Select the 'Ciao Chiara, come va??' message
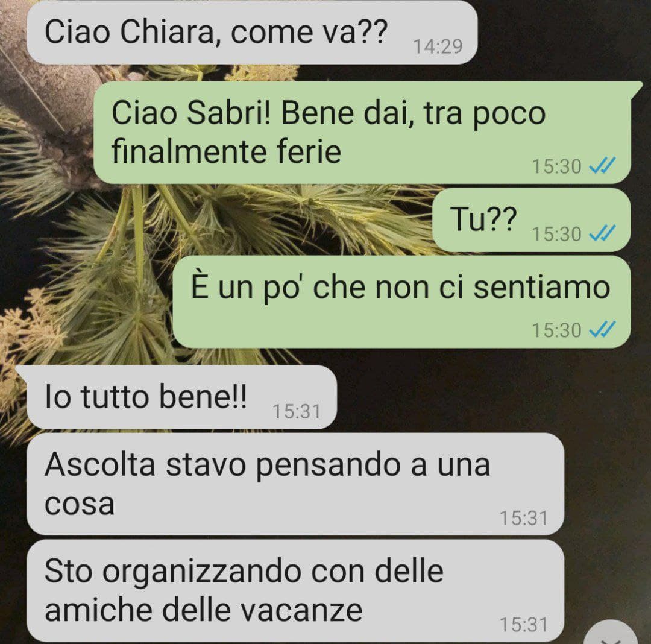This screenshot has width=651, height=644. [252, 33]
